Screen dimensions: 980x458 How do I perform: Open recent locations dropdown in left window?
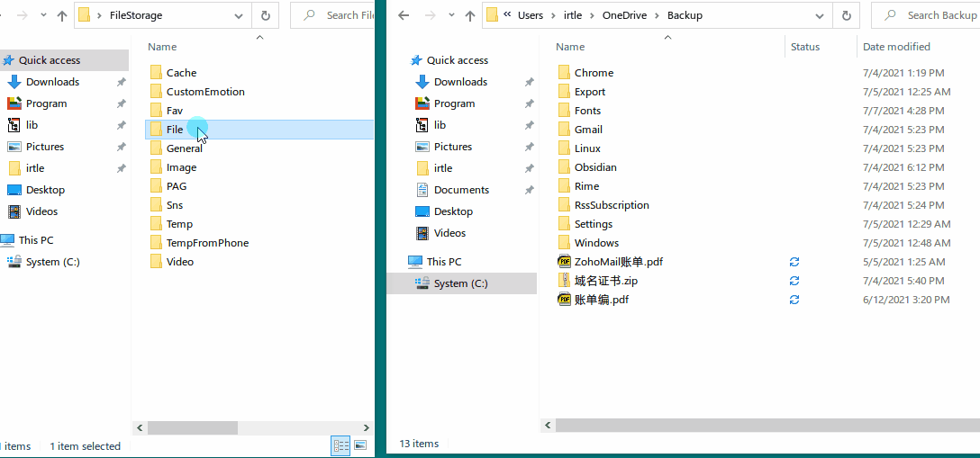coord(43,15)
